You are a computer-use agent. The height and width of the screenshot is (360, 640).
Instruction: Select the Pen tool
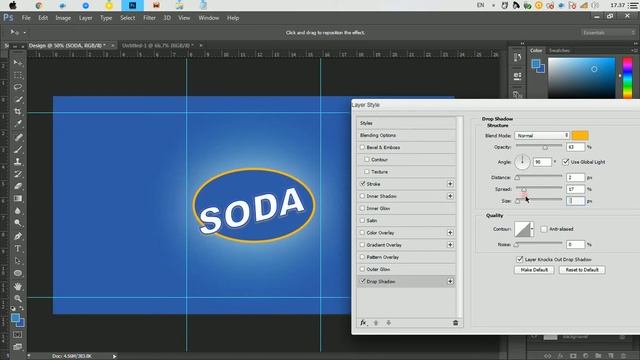coord(18,236)
